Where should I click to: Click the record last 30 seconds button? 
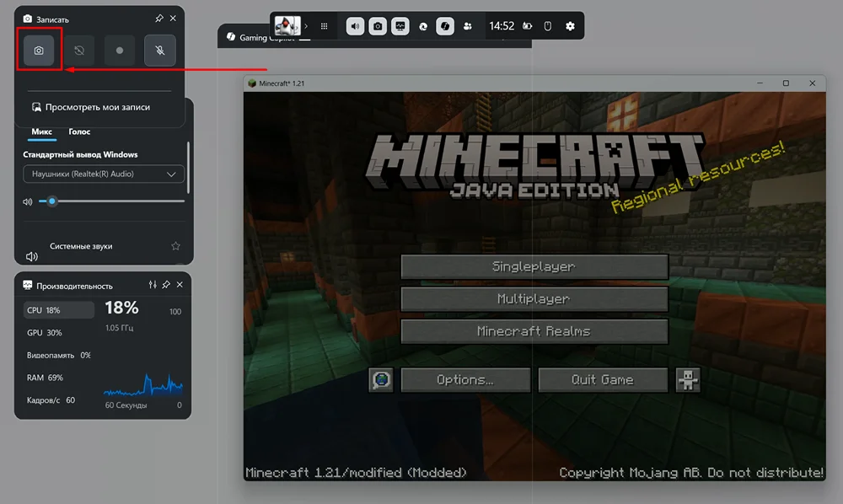point(79,51)
